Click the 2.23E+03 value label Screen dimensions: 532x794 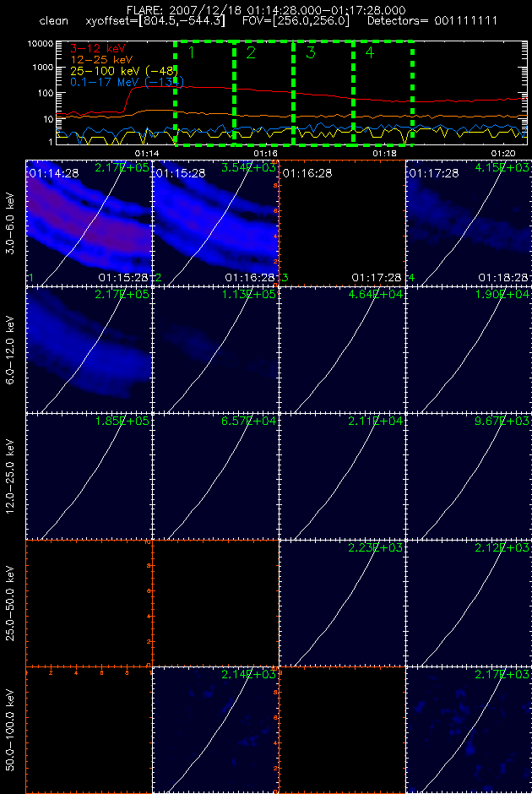376,547
